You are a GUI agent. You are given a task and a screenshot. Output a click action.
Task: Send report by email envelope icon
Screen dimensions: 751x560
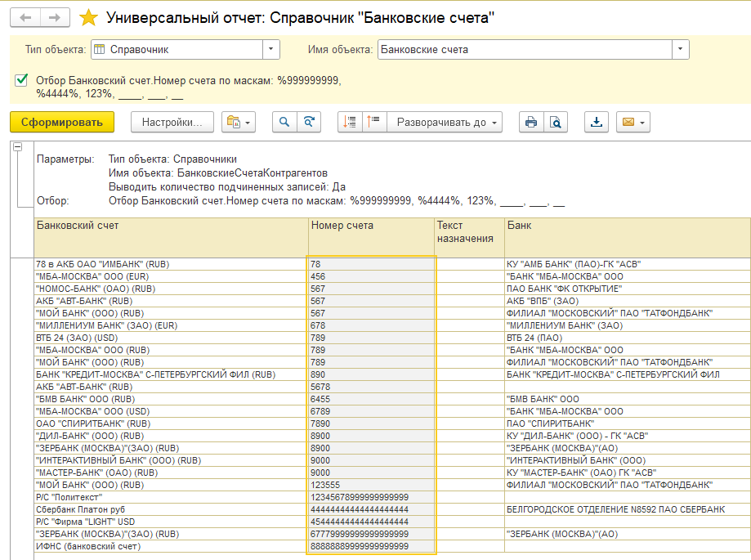coord(633,122)
